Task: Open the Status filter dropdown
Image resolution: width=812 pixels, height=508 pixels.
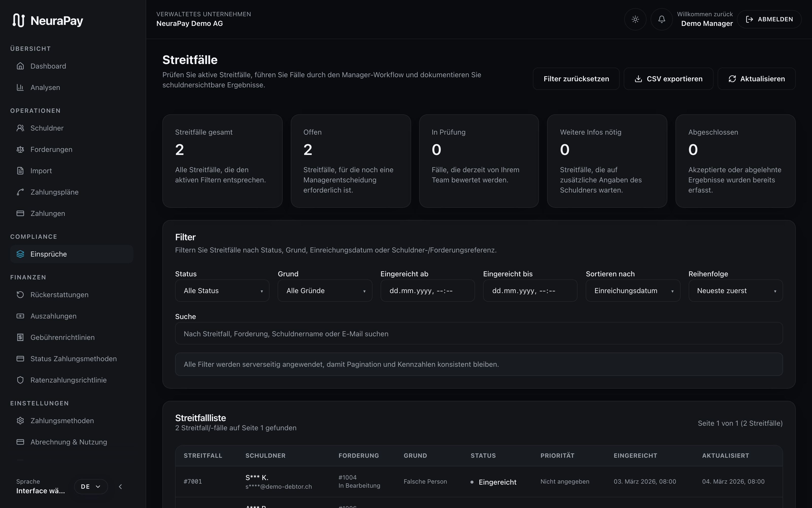Action: click(x=222, y=291)
